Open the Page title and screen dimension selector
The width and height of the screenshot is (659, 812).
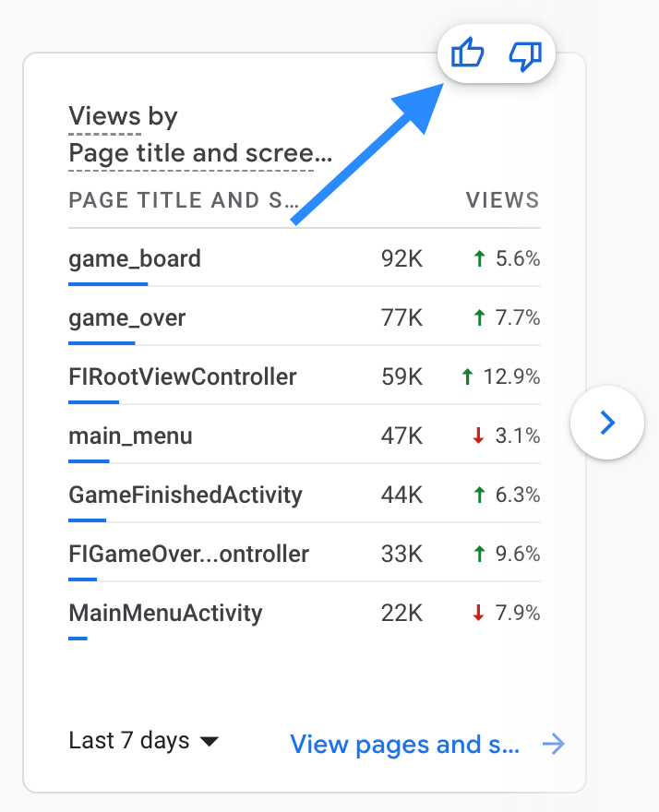point(200,154)
